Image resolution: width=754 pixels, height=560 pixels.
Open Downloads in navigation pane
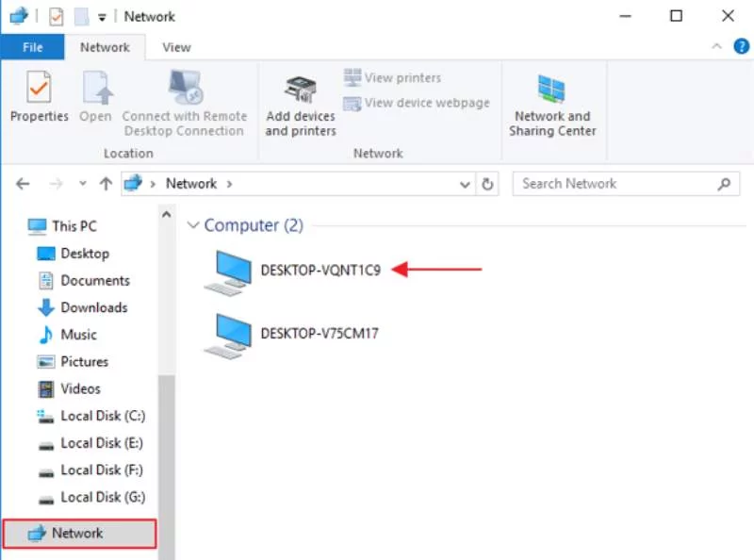[x=83, y=307]
